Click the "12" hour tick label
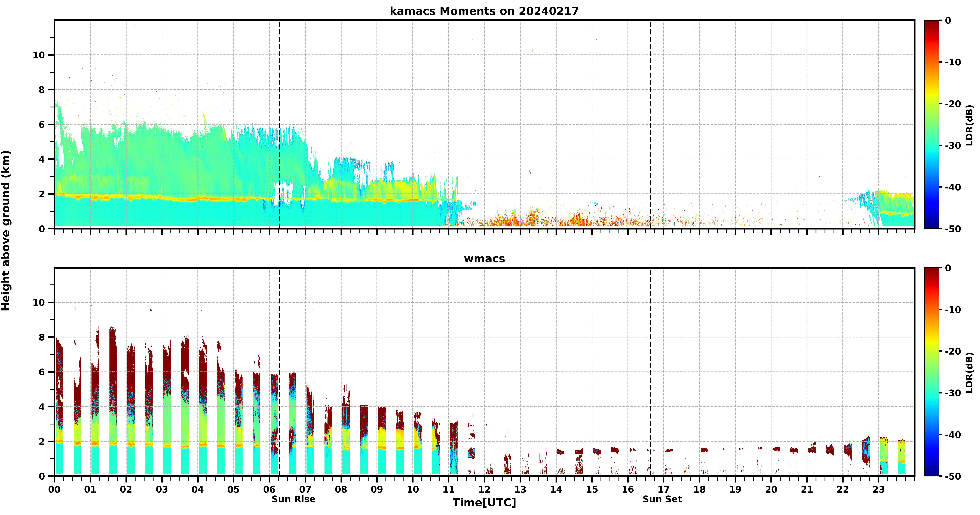This screenshot has height=515, width=980. click(484, 489)
